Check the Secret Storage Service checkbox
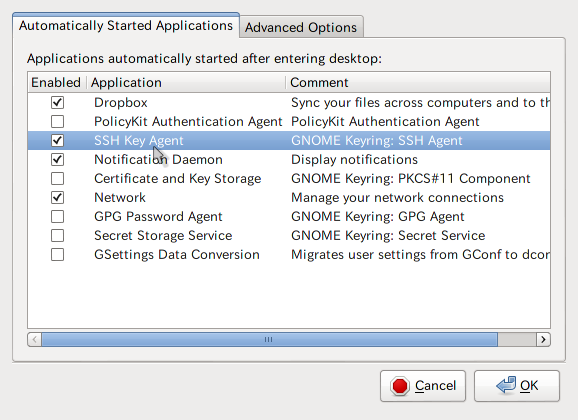Viewport: 578px width, 420px height. point(57,236)
